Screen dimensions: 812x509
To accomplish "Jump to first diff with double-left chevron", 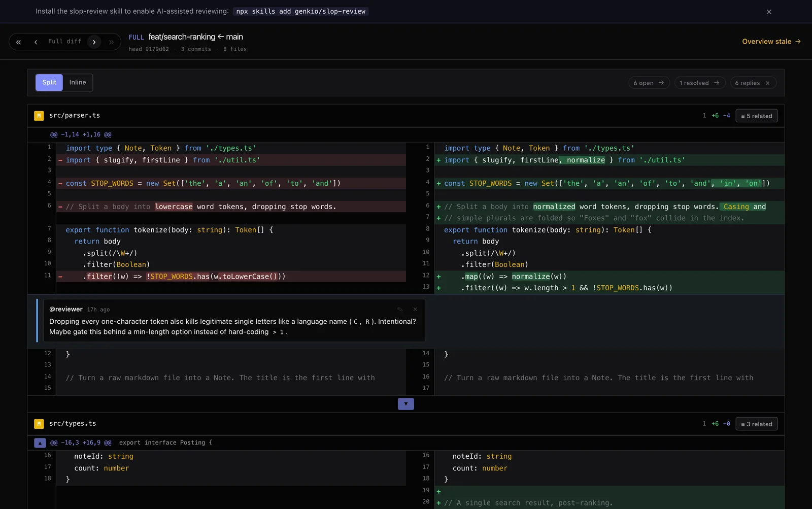I will click(x=18, y=42).
